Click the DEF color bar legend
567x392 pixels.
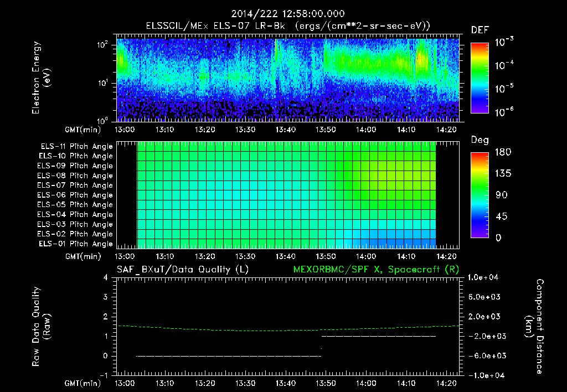tap(480, 78)
